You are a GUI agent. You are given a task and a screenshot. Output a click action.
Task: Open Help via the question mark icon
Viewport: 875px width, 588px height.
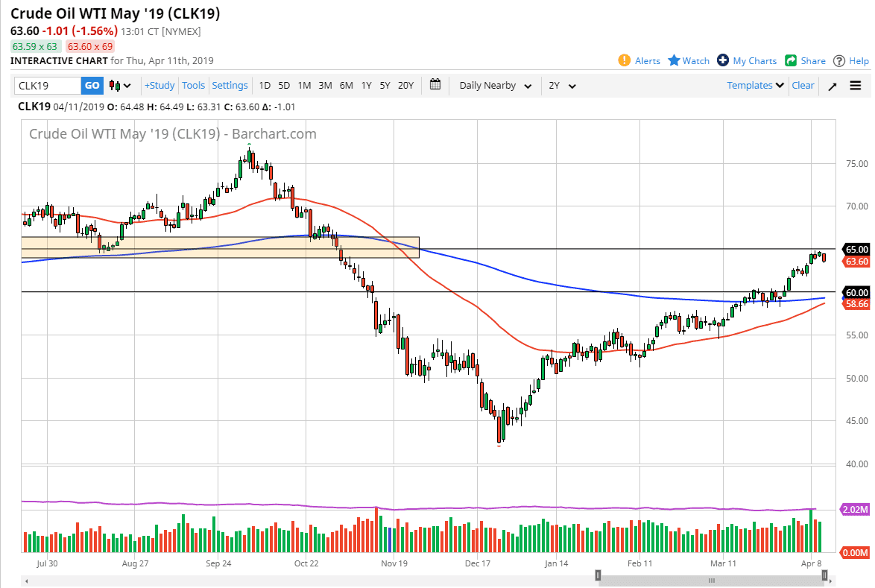point(839,60)
